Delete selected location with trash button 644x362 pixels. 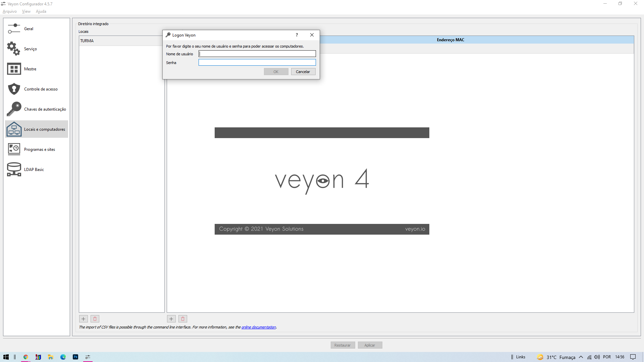point(95,319)
